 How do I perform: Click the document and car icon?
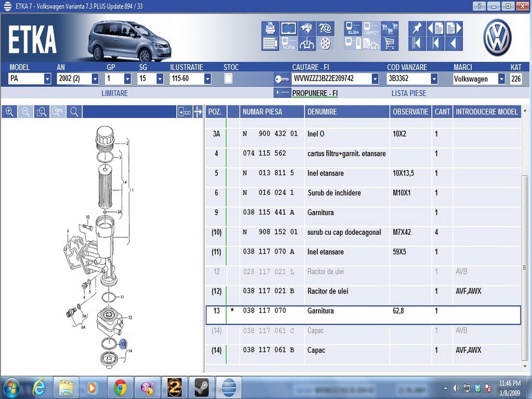tap(371, 44)
